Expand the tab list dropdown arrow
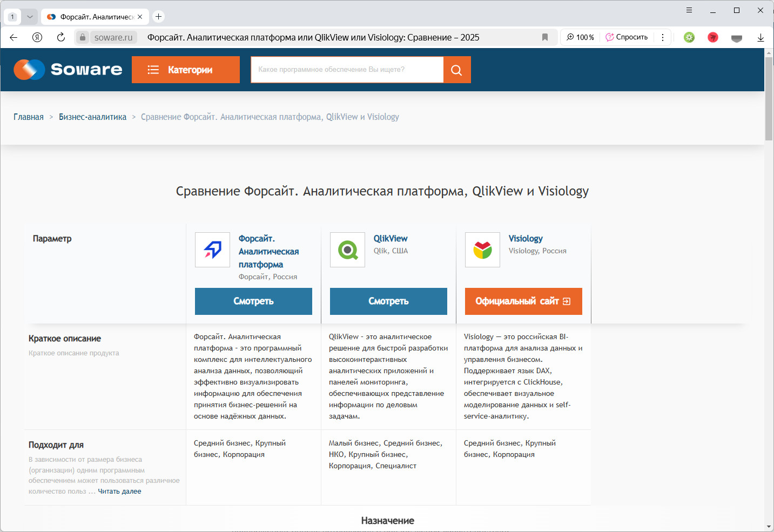Viewport: 774px width, 532px height. (x=30, y=17)
